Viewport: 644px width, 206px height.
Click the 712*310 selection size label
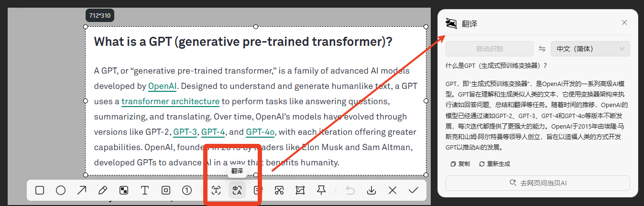[100, 15]
